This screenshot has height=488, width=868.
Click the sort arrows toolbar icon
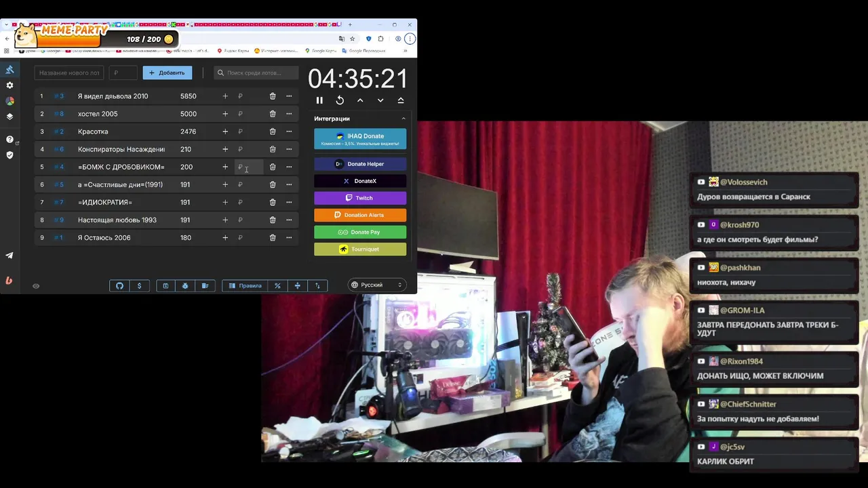pyautogui.click(x=317, y=286)
